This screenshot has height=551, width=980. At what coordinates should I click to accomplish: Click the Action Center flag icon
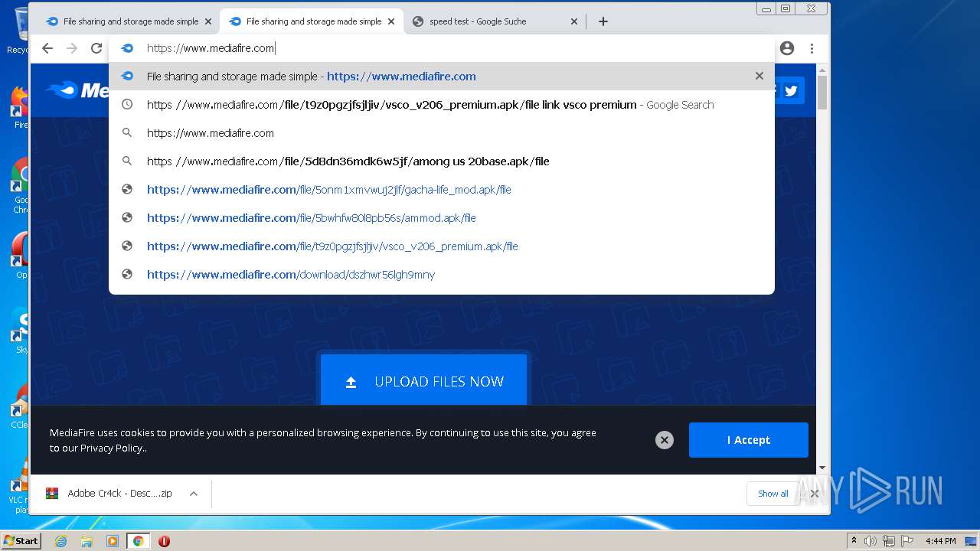tap(907, 541)
